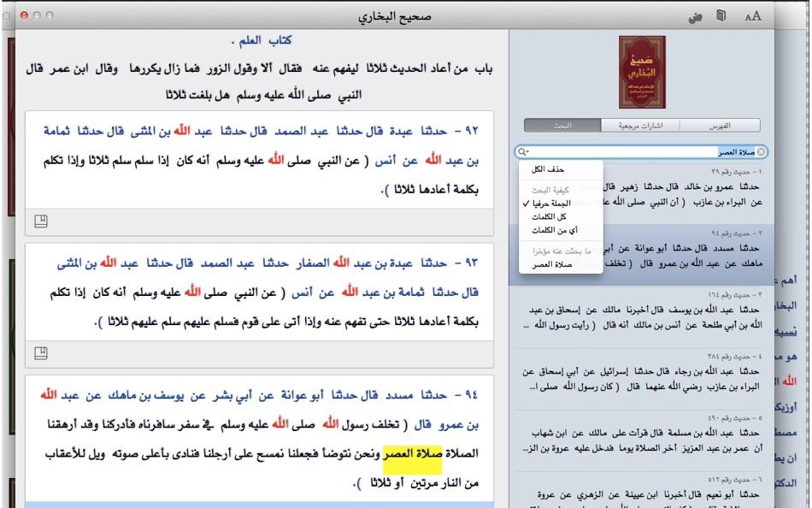Switch to the البحث search tab
Image resolution: width=812 pixels, height=508 pixels.
[x=562, y=126]
